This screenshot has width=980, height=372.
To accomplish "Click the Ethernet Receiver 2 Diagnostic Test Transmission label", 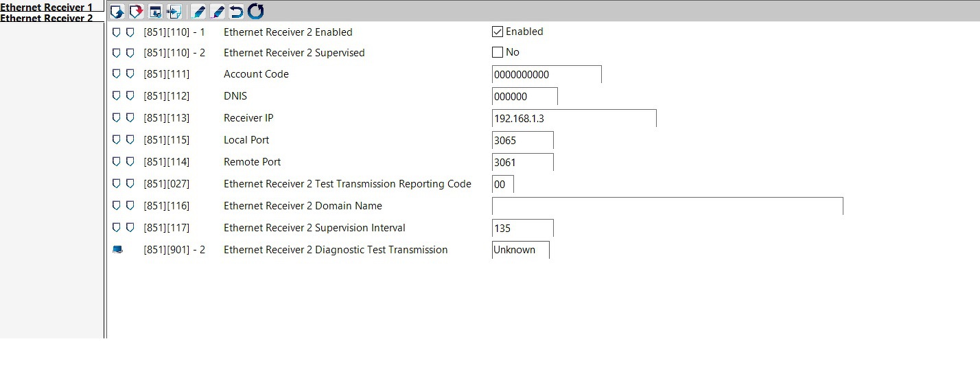I will pyautogui.click(x=336, y=250).
